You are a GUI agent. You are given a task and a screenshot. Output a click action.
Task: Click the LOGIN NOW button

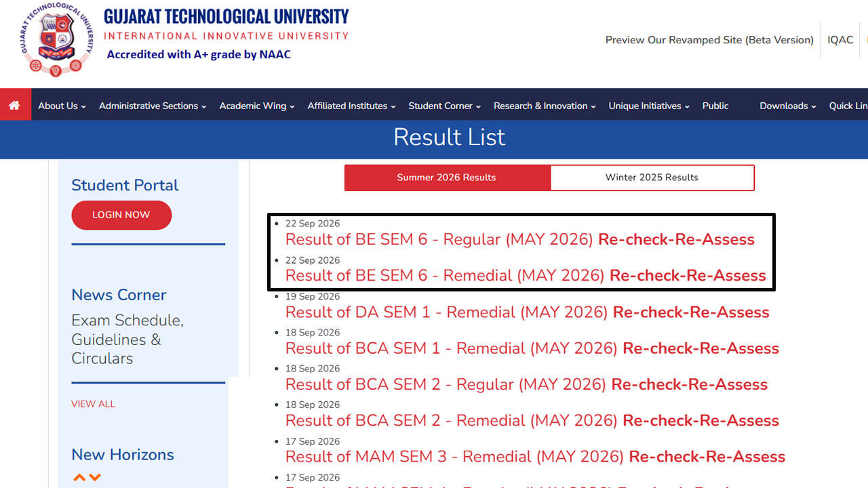coord(121,215)
